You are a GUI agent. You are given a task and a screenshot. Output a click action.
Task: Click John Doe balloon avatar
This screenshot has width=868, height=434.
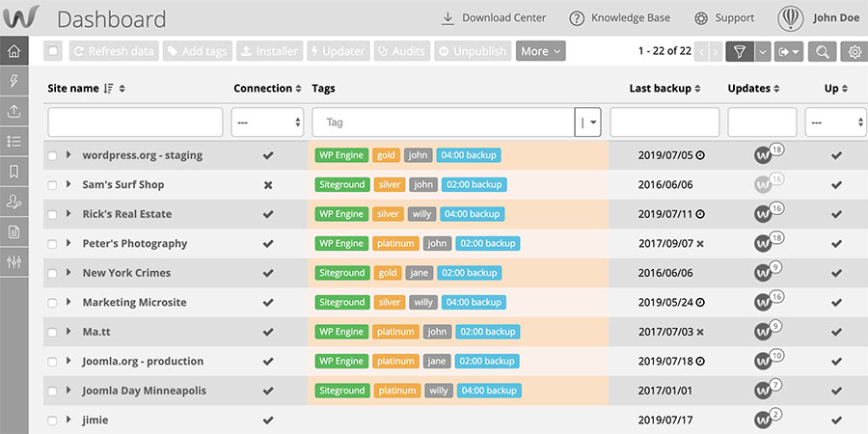(791, 18)
